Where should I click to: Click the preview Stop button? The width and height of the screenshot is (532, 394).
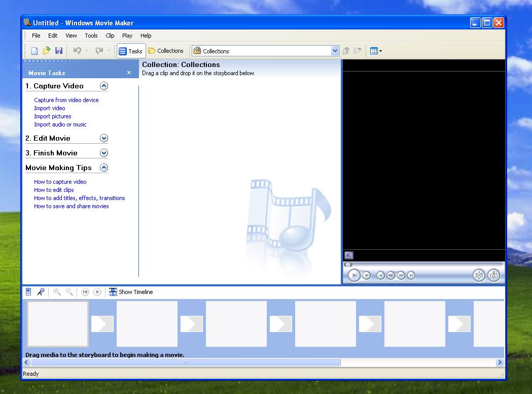click(367, 276)
